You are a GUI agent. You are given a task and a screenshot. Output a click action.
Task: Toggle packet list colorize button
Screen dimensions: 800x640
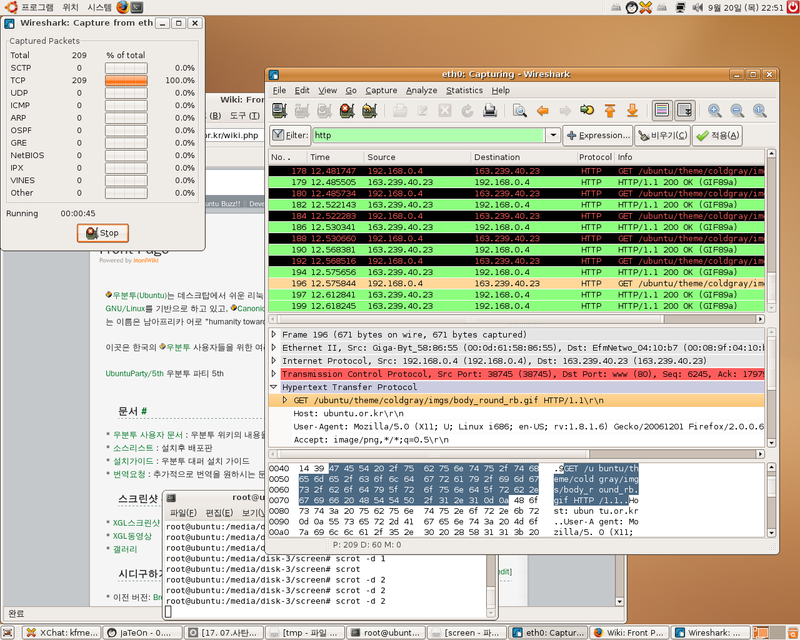[x=662, y=110]
